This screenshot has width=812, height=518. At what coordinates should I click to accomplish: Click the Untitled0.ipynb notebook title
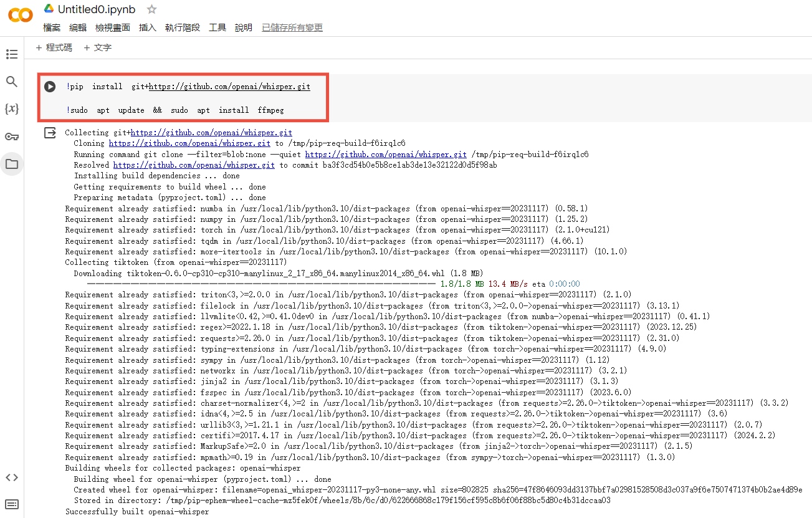(96, 9)
